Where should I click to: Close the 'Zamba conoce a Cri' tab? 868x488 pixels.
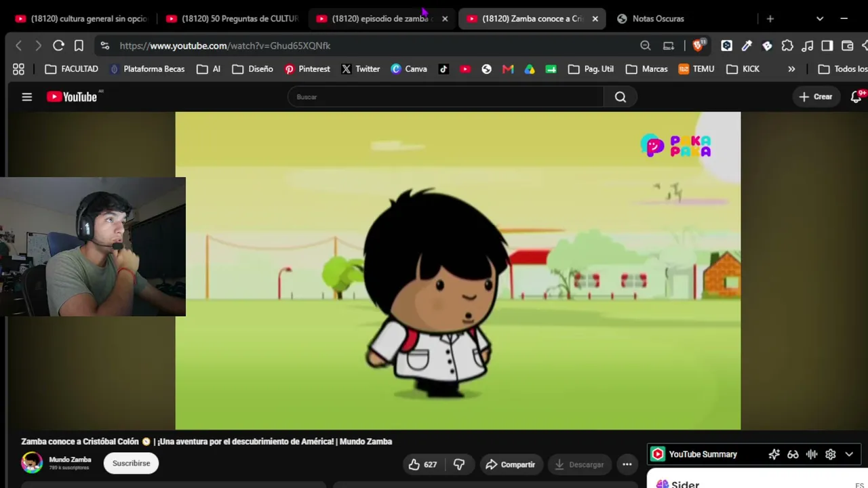(595, 19)
